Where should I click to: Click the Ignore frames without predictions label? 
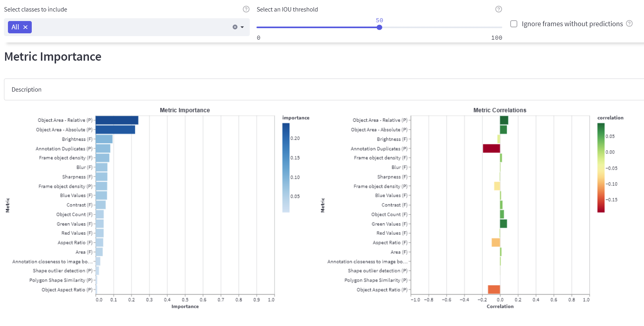click(572, 24)
